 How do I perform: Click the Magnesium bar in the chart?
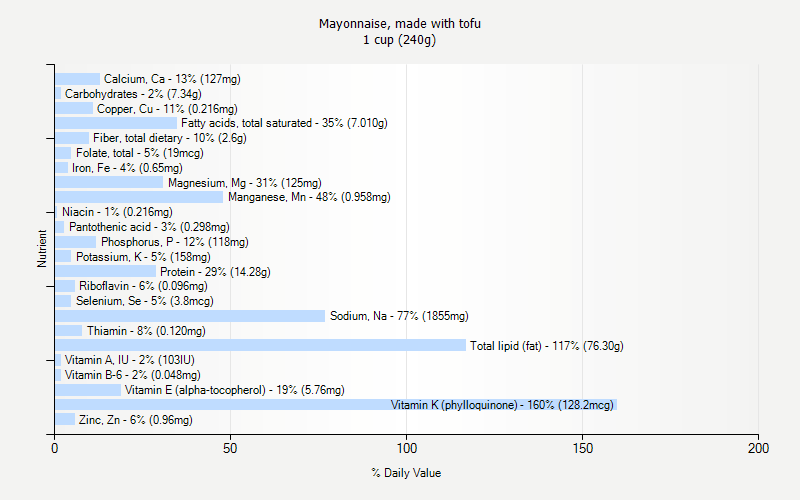(x=109, y=182)
